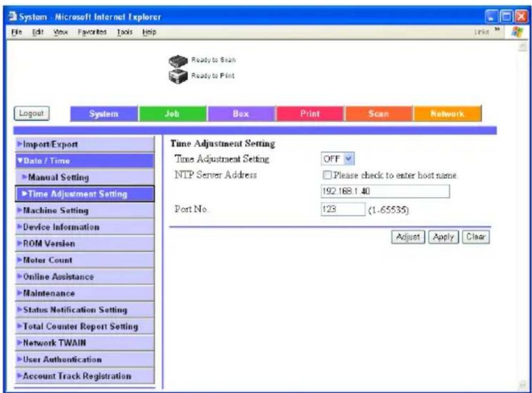
Task: Click the Adjust button
Action: pos(408,237)
